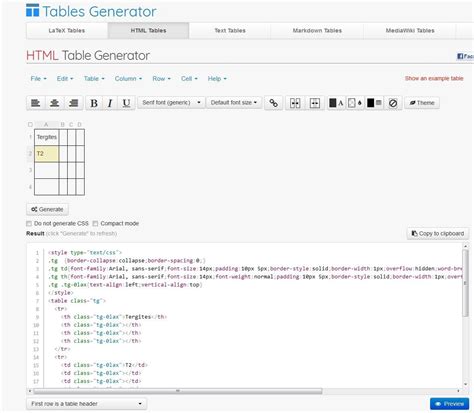Switch to Text Tables tab
474x413 pixels.
[230, 31]
